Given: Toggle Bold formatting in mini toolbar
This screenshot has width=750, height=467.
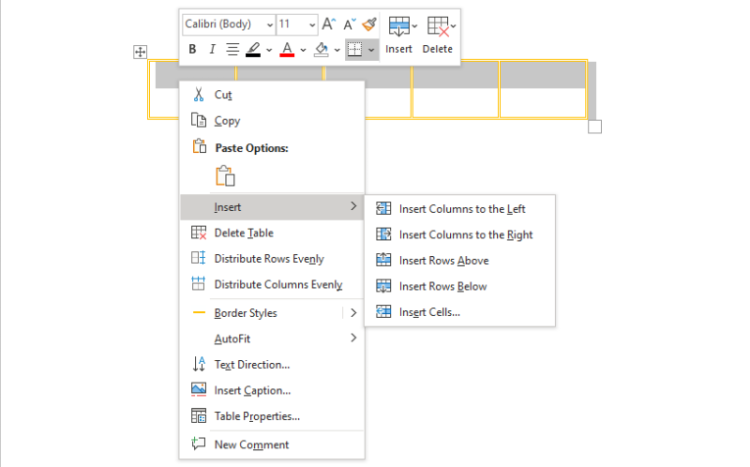Looking at the screenshot, I should click(x=193, y=49).
